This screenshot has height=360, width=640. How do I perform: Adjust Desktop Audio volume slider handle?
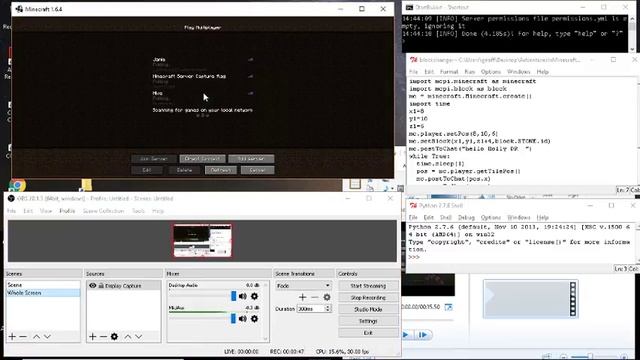[x=233, y=296]
